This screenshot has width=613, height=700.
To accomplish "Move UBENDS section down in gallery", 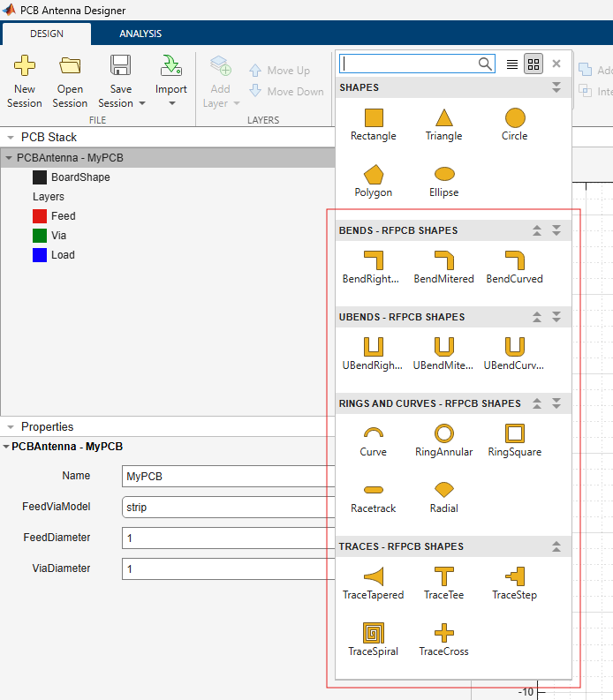I will tap(556, 317).
